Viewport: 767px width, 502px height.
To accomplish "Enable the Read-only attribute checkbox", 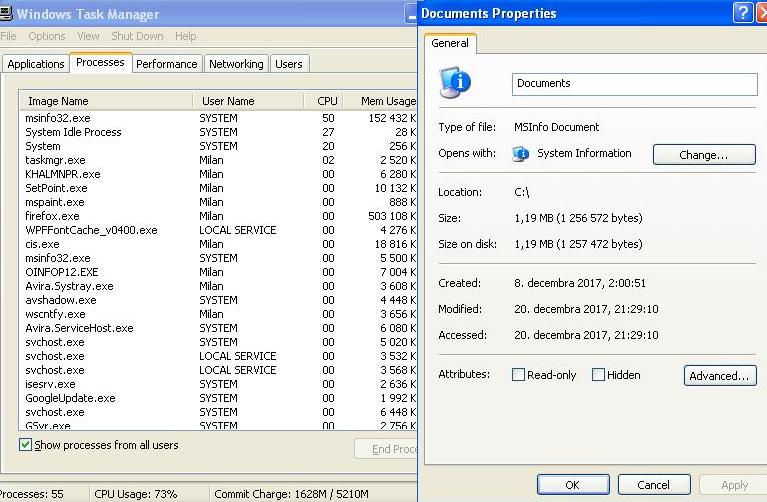I will point(518,375).
